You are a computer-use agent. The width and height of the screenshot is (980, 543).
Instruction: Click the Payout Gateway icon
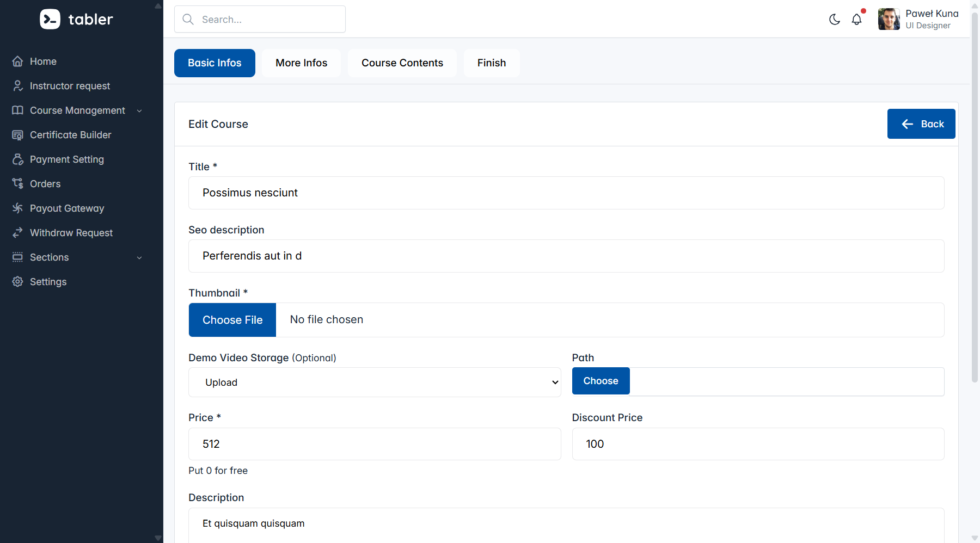(18, 208)
